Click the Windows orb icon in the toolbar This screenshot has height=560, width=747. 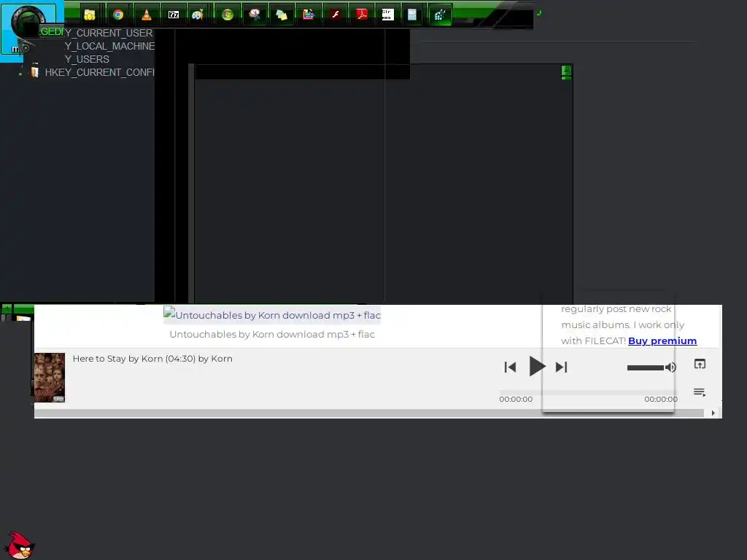pyautogui.click(x=228, y=15)
